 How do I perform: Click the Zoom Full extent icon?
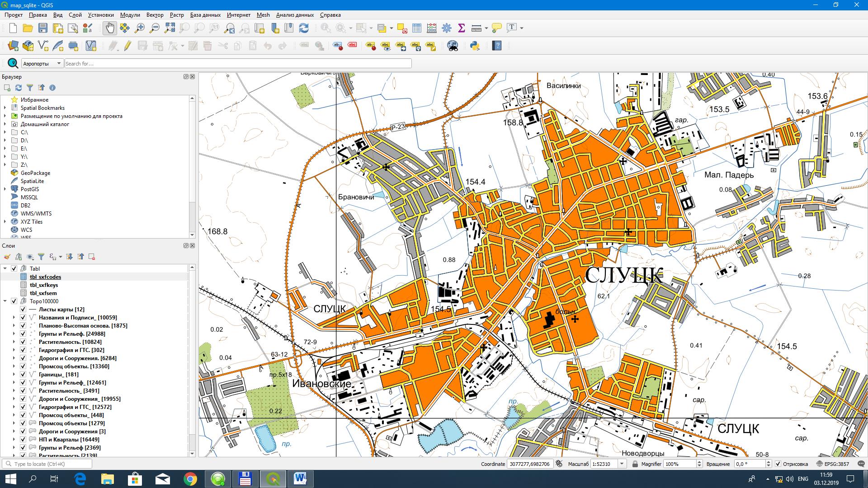[170, 28]
